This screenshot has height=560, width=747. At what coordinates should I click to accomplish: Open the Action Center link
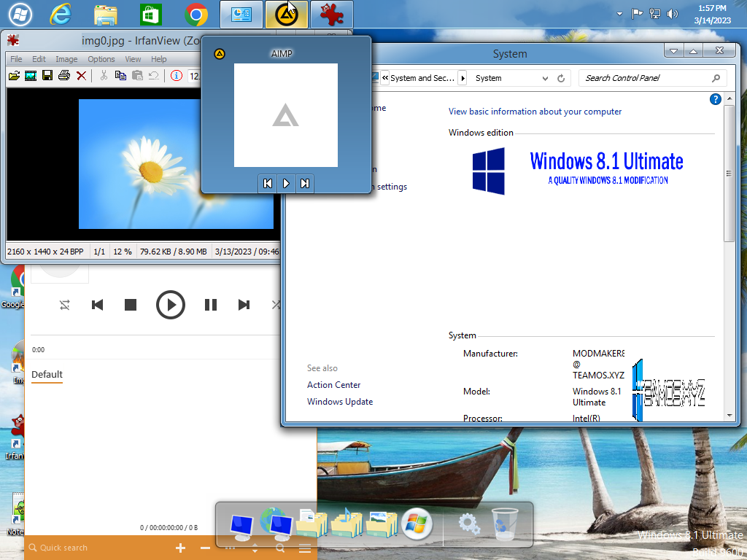coord(333,385)
